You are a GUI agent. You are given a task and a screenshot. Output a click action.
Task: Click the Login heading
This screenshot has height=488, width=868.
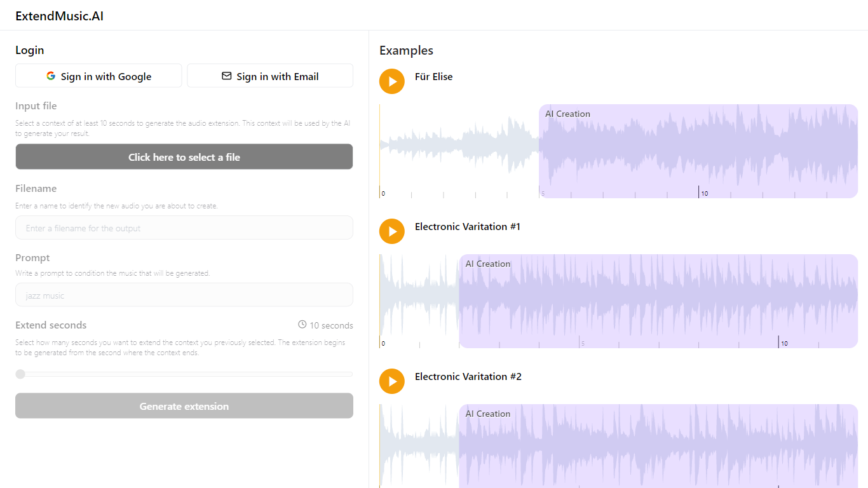[x=30, y=50]
